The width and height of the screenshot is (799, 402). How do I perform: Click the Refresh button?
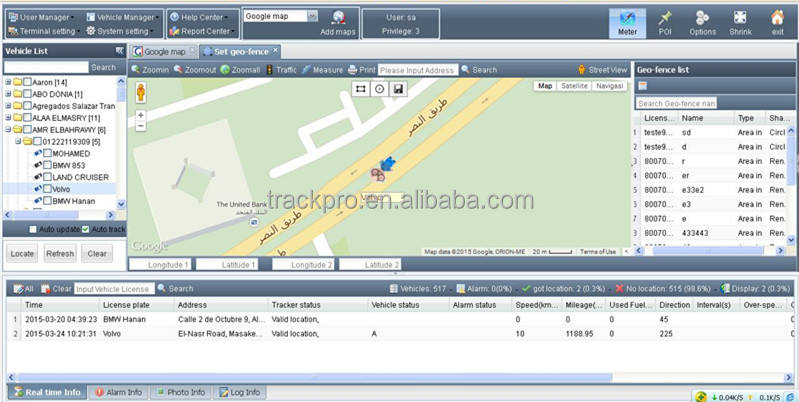(60, 253)
